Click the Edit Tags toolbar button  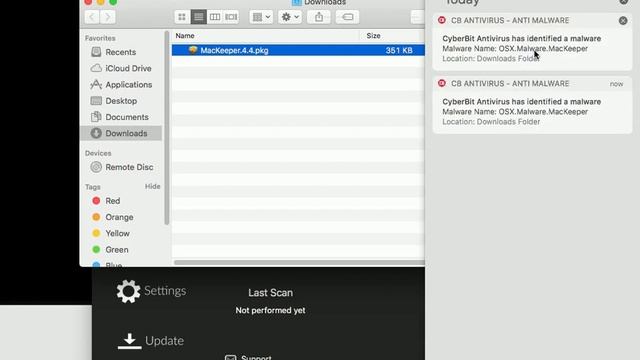click(347, 17)
